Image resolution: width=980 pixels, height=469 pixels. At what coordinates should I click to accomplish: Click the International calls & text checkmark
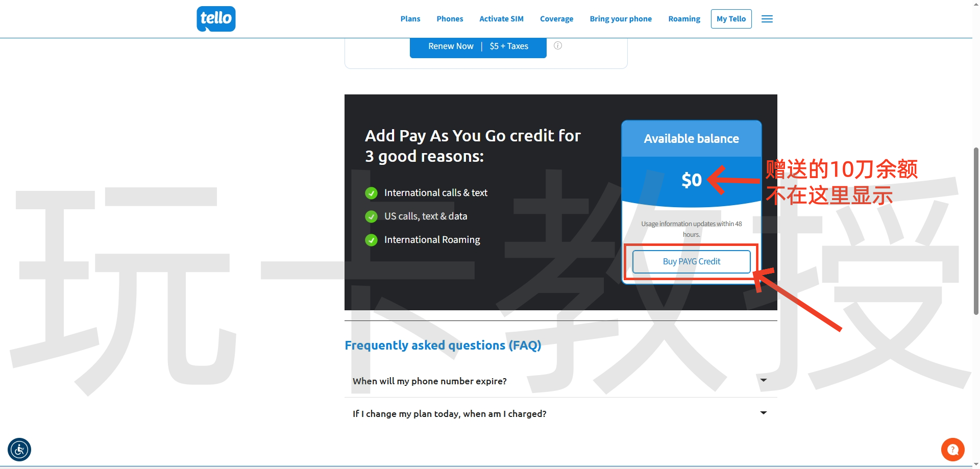[371, 193]
